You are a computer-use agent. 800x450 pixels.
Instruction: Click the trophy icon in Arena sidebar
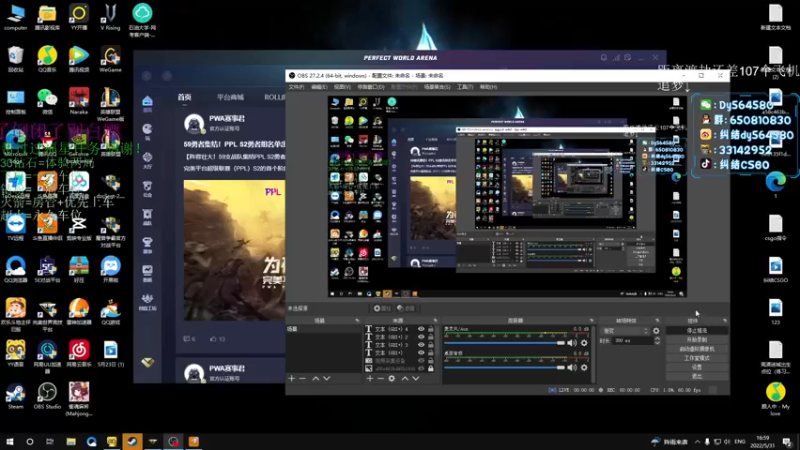[147, 244]
